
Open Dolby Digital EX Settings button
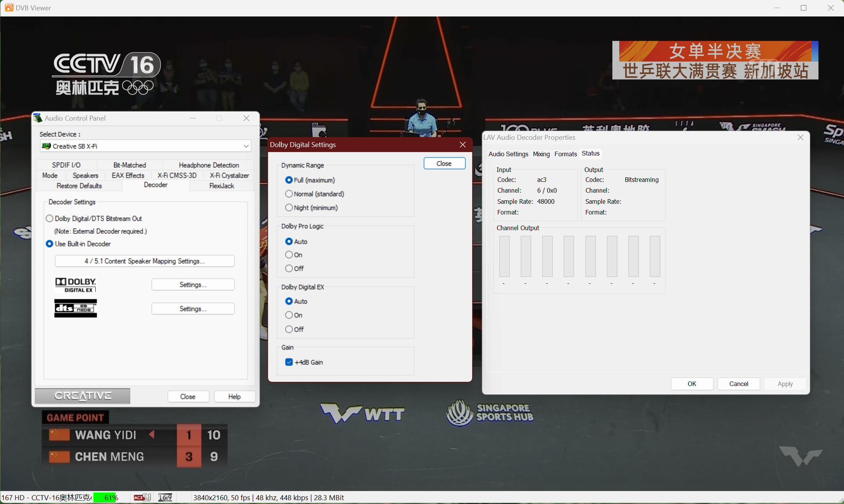click(193, 285)
